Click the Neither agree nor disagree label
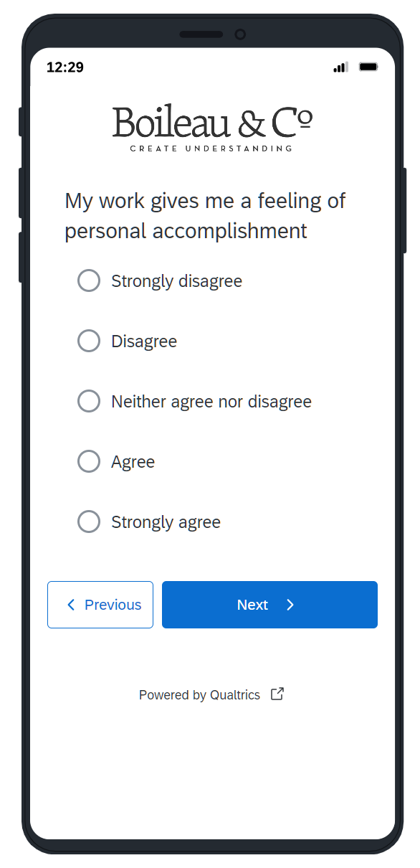The height and width of the screenshot is (868, 420). (211, 402)
